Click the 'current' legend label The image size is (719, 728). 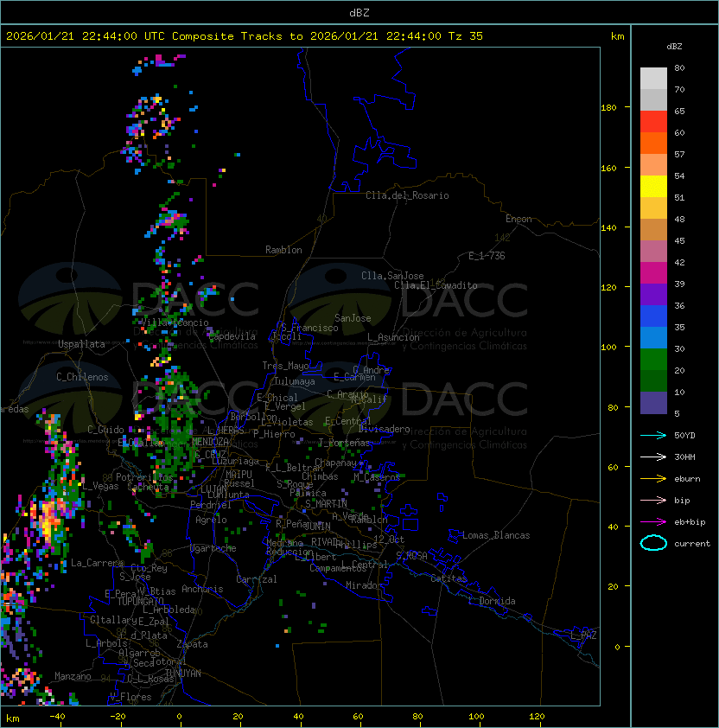692,544
